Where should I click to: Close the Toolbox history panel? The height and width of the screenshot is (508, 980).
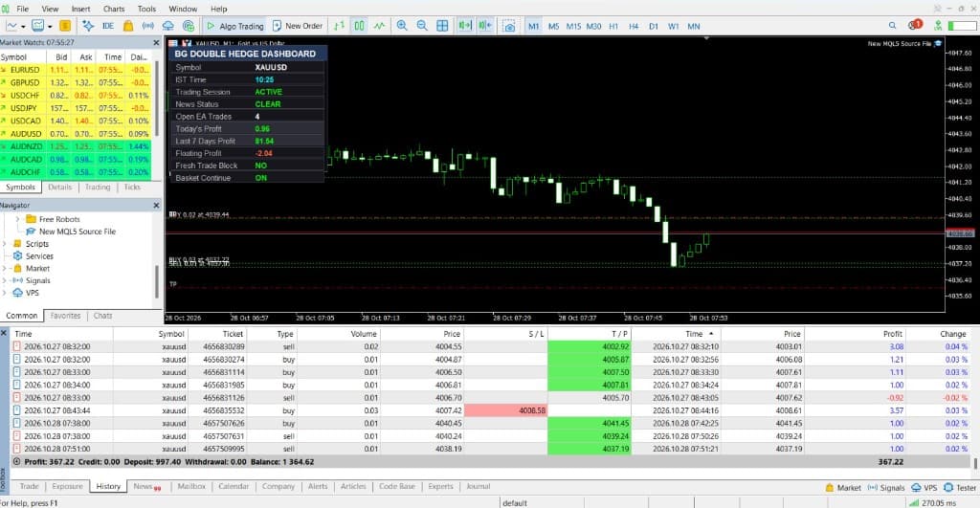click(4, 333)
